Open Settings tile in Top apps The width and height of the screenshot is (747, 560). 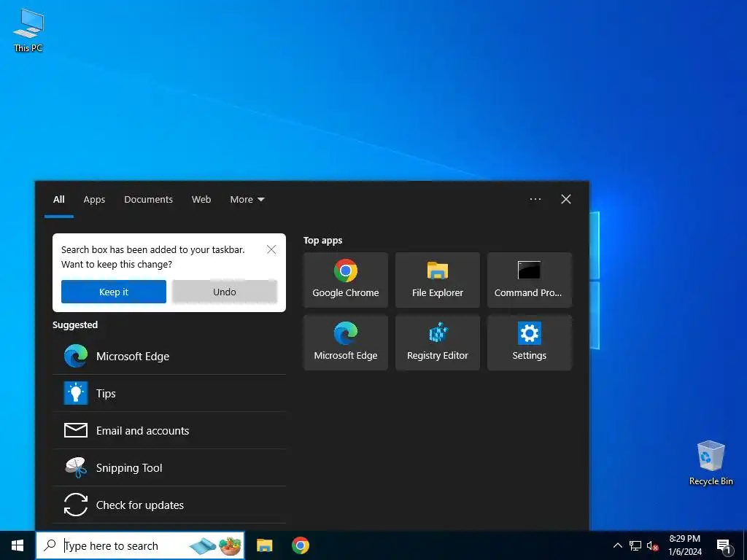[x=530, y=343]
